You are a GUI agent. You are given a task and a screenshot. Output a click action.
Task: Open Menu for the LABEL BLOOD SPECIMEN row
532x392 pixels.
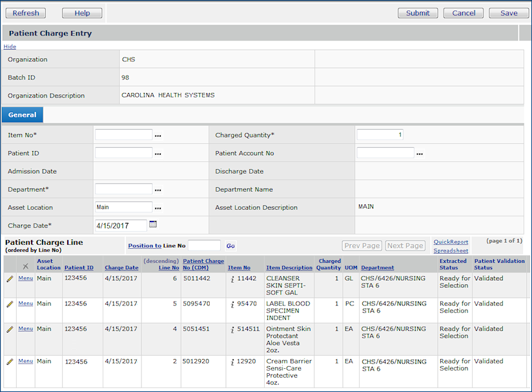point(25,304)
